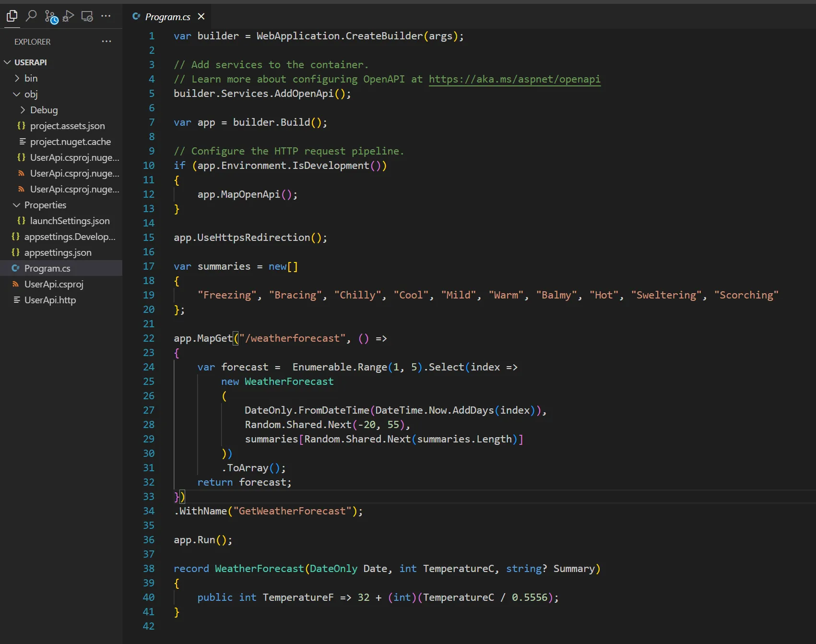Open the Source Control view icon
816x644 pixels.
[x=50, y=16]
